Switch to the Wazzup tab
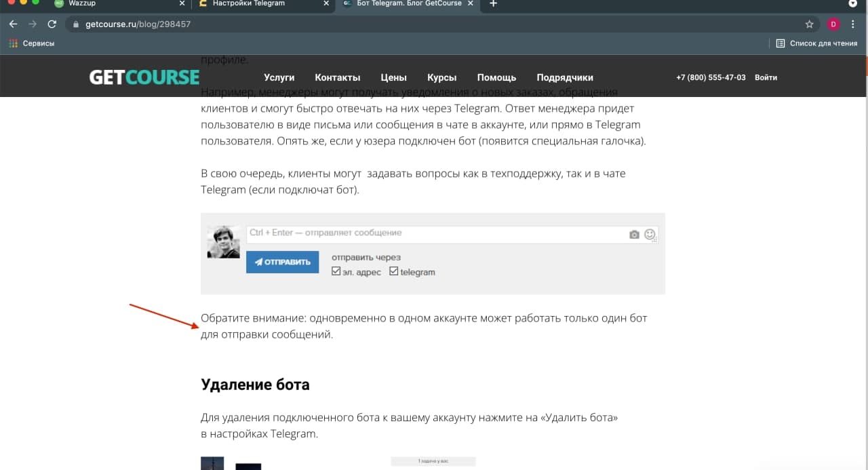868x470 pixels. coord(115,4)
